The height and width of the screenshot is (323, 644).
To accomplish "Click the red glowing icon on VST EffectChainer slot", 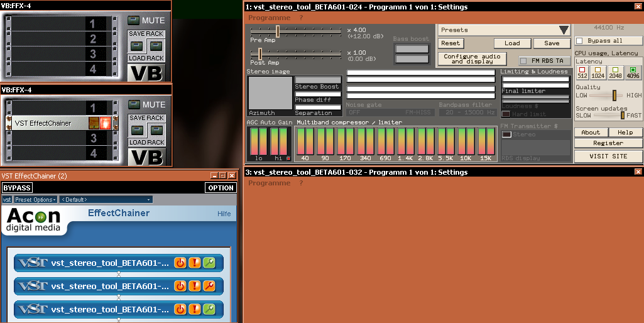I will (x=106, y=123).
